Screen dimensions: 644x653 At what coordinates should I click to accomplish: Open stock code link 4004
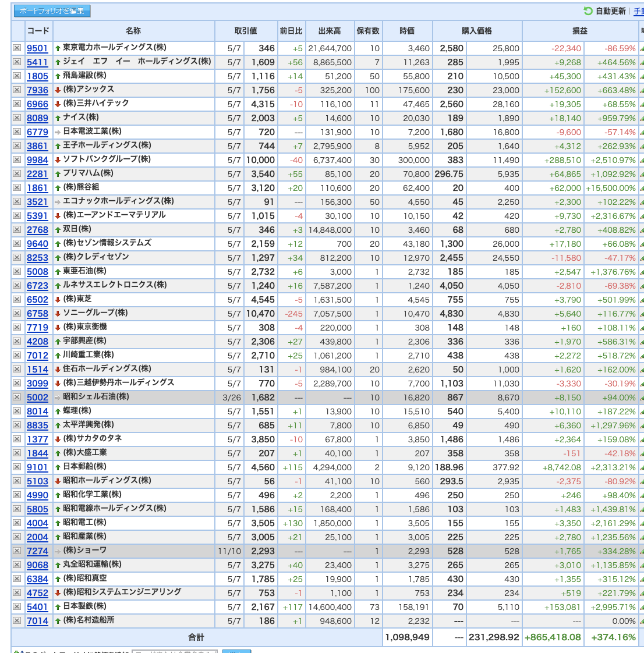click(x=37, y=523)
